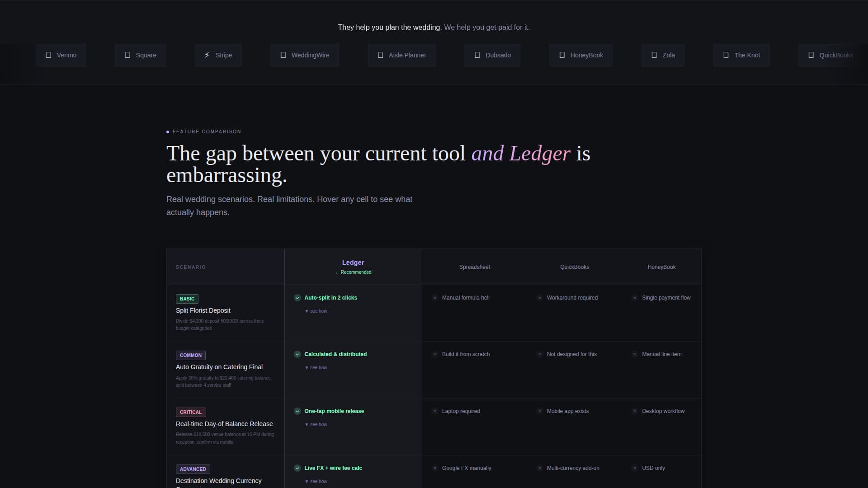Select the Spreadsheet column header

[x=475, y=267]
